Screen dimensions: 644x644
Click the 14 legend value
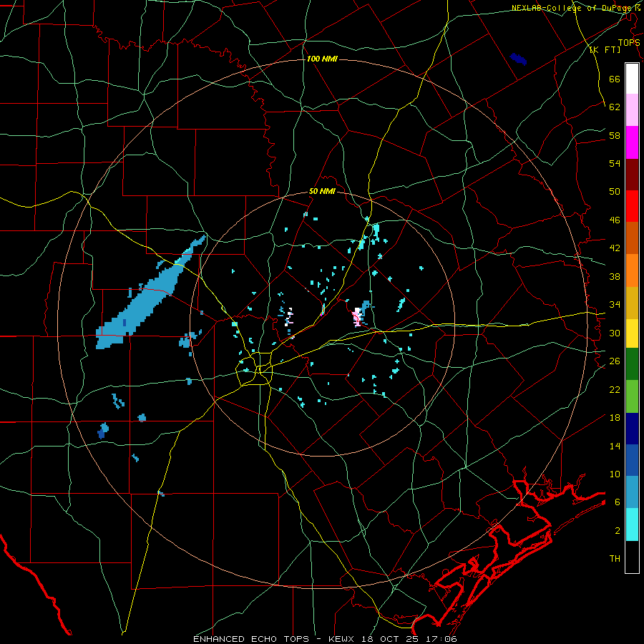(x=615, y=446)
